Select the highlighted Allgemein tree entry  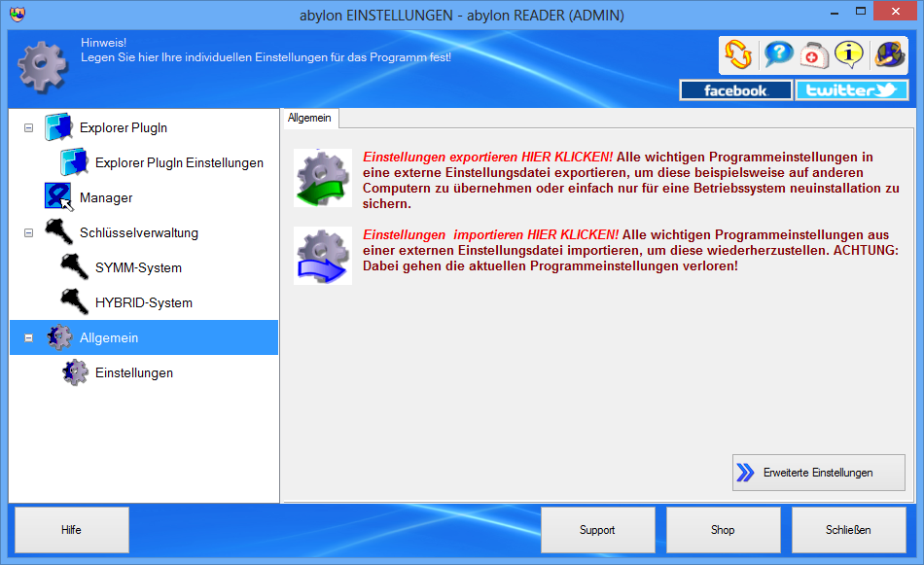point(144,337)
